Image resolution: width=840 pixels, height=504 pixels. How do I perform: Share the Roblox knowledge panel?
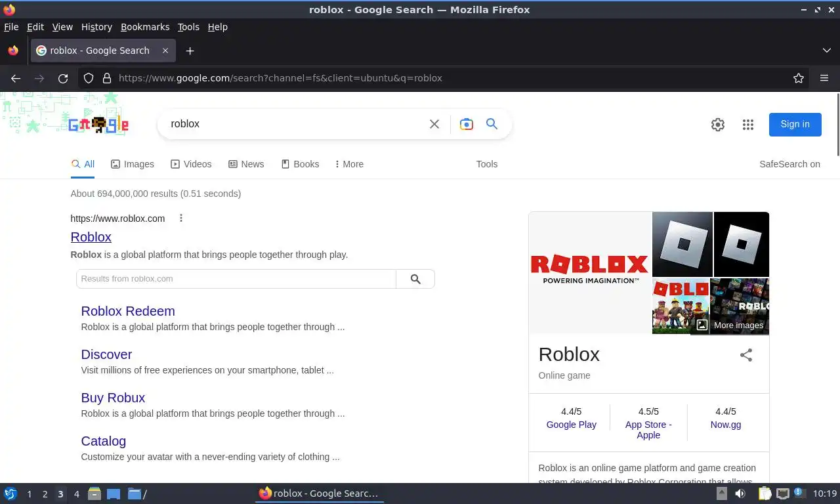click(x=746, y=355)
